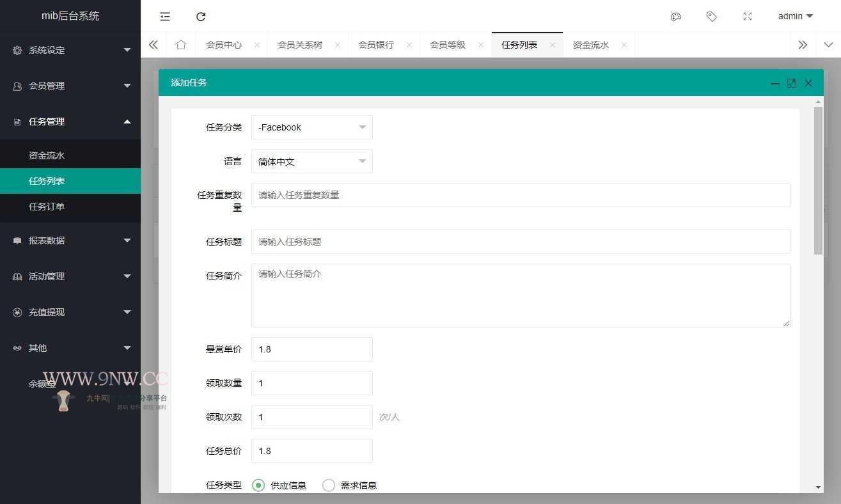Open the admin user dropdown
The height and width of the screenshot is (504, 841).
pos(796,17)
